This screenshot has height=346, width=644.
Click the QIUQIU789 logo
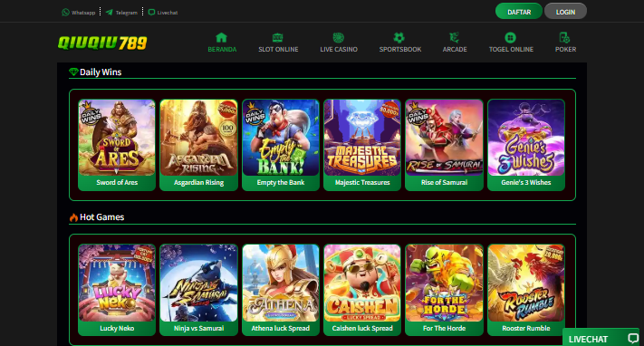(102, 43)
